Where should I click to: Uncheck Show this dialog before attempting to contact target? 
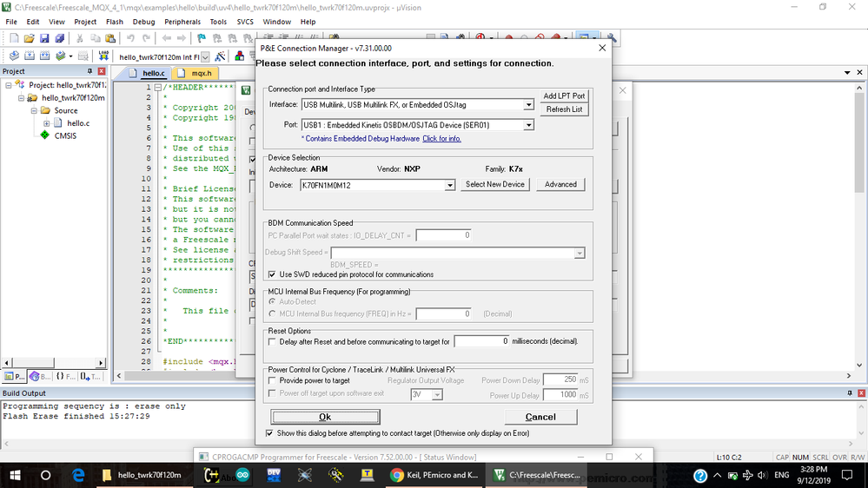[269, 433]
